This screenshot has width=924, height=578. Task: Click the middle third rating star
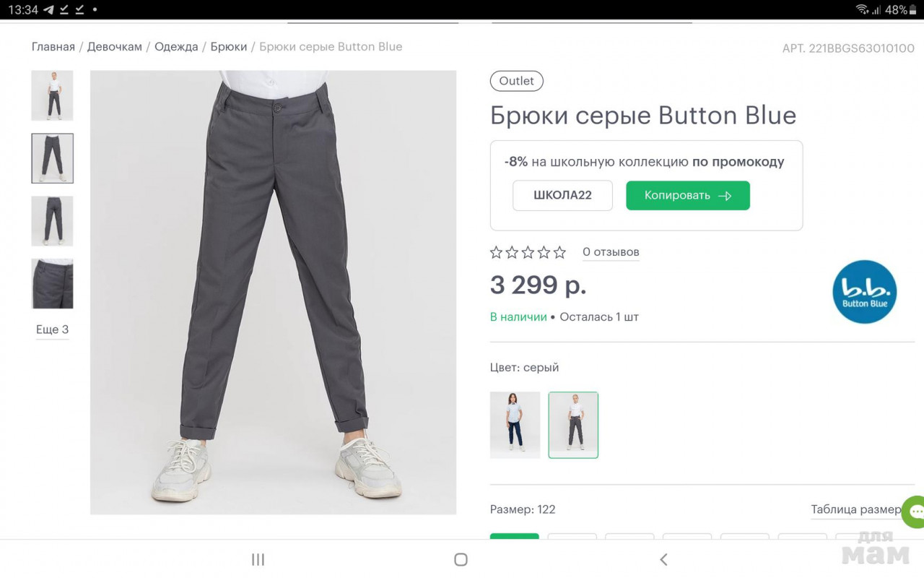click(x=528, y=252)
